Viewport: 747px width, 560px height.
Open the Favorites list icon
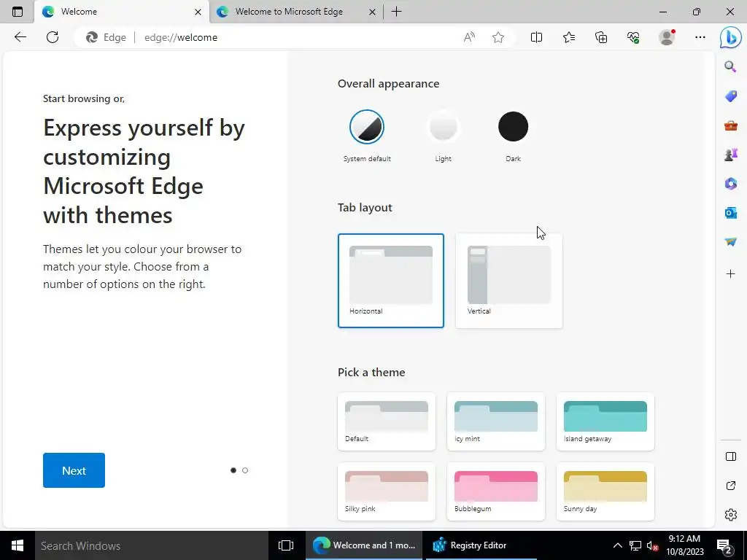point(569,37)
